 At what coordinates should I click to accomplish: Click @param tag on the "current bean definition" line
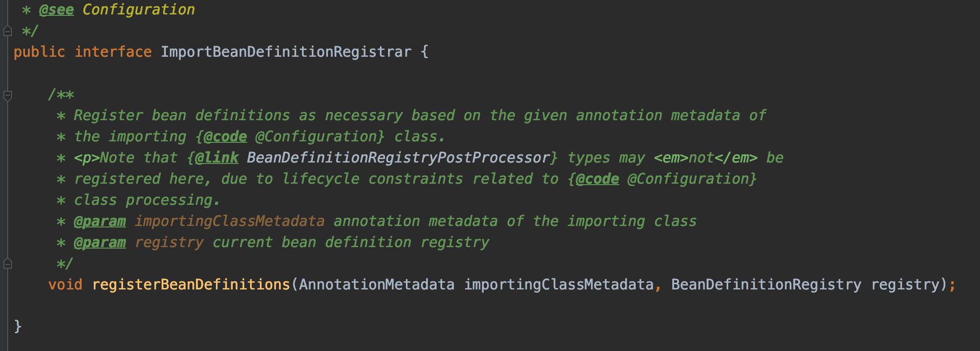tap(100, 242)
